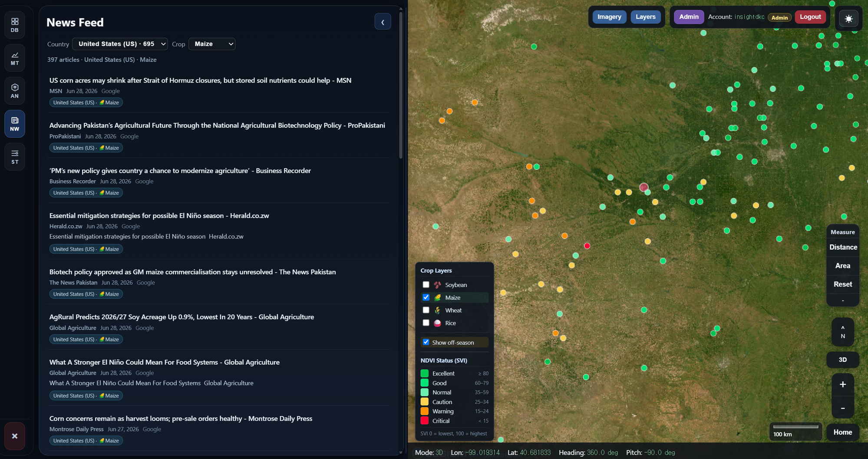
Task: Open the Imagery menu
Action: [x=609, y=17]
